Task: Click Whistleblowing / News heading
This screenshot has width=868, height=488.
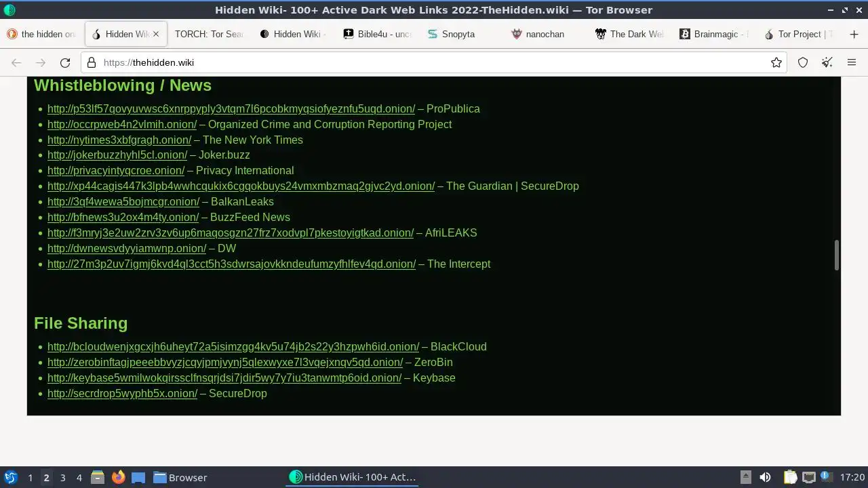Action: coord(123,85)
